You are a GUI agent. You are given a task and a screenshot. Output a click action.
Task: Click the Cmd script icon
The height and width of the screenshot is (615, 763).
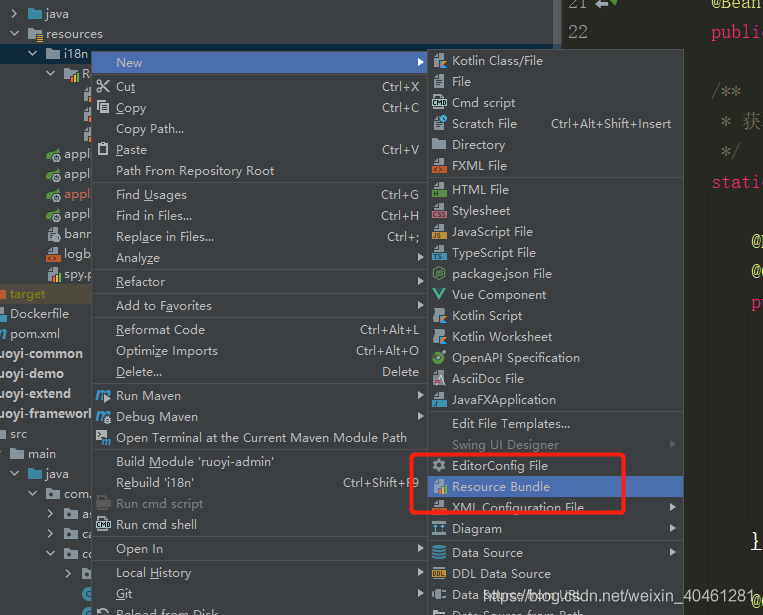(439, 103)
